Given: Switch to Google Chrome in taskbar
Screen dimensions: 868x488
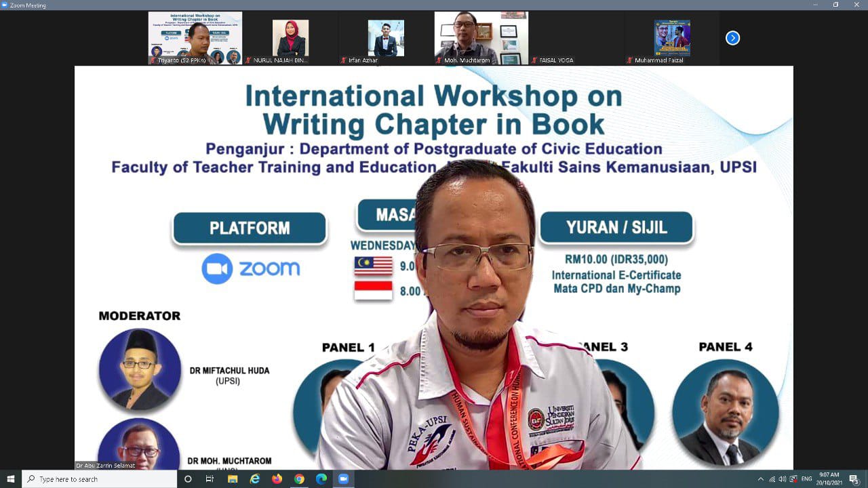Looking at the screenshot, I should pyautogui.click(x=299, y=479).
